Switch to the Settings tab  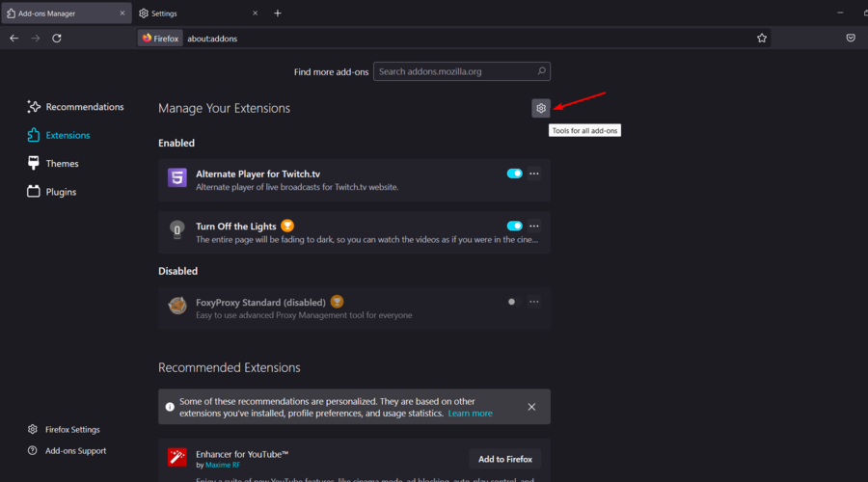199,13
